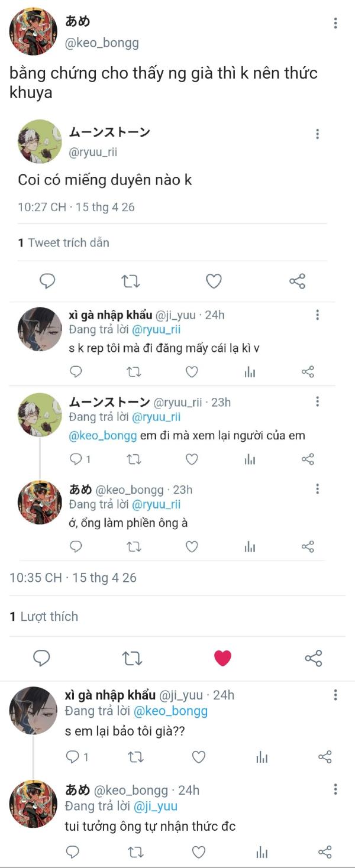Like the 'tui tưởng ông tự nhận thức đc' reply

tap(199, 851)
